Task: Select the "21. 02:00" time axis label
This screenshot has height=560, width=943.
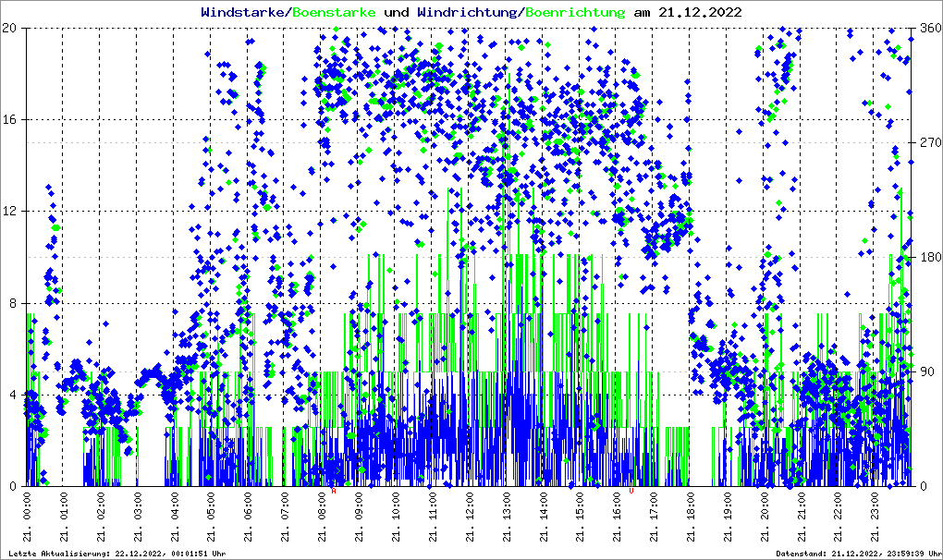Action: click(101, 517)
